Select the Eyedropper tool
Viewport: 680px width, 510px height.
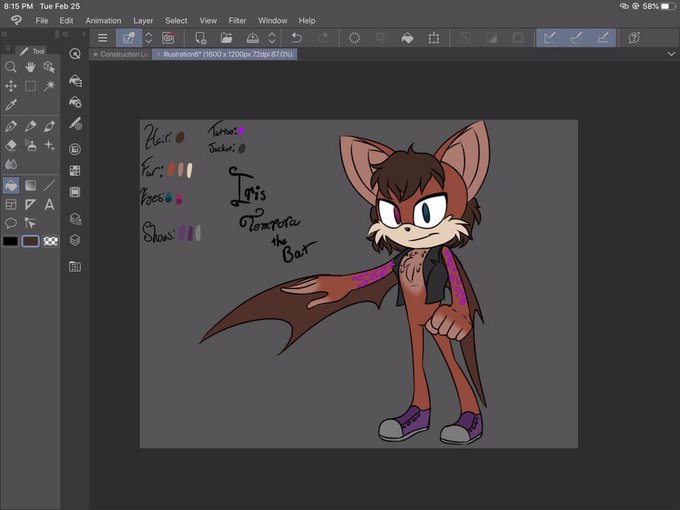click(x=11, y=105)
